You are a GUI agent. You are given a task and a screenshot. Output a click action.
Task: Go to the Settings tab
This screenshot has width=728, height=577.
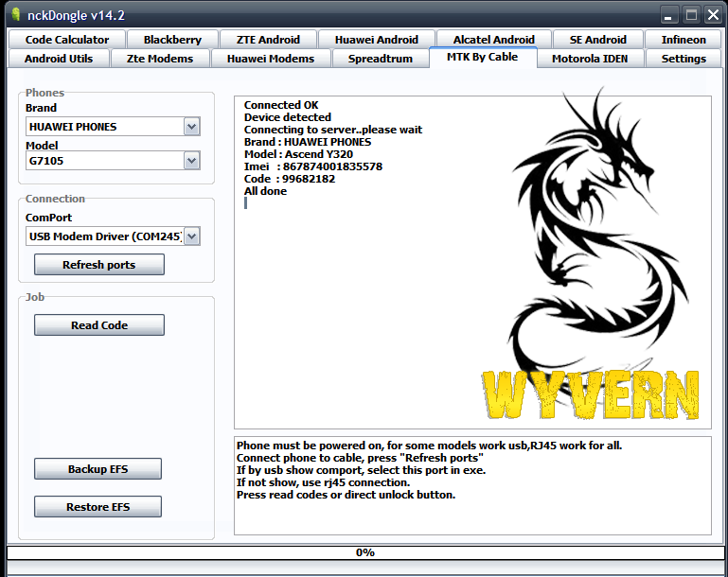[x=684, y=59]
